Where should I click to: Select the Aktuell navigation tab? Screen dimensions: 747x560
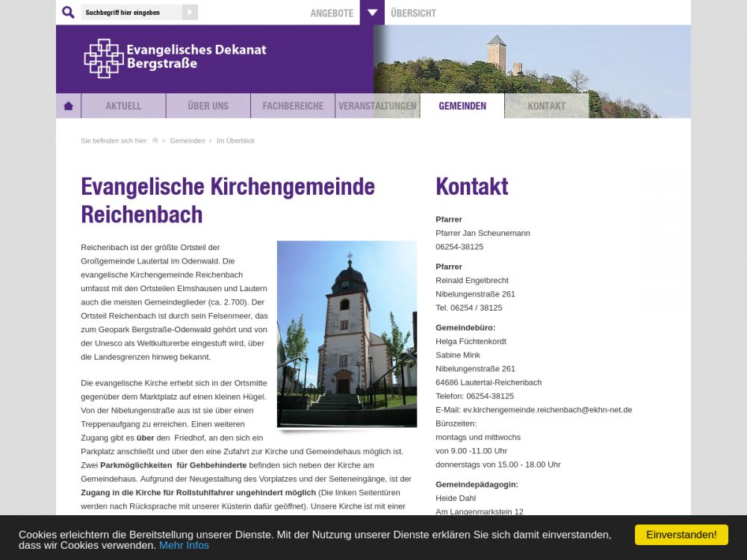[123, 106]
